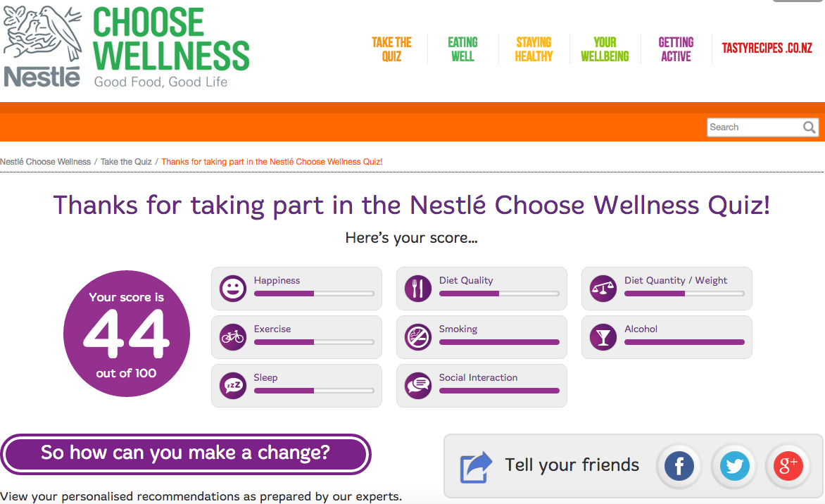The width and height of the screenshot is (825, 504).
Task: Click the Diet Quantity weight scale icon
Action: [x=603, y=289]
